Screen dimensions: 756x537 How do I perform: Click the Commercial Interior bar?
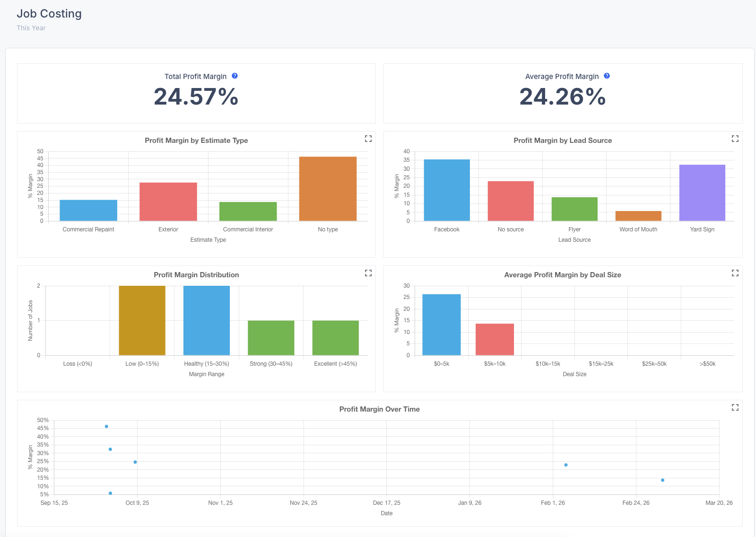pyautogui.click(x=248, y=211)
